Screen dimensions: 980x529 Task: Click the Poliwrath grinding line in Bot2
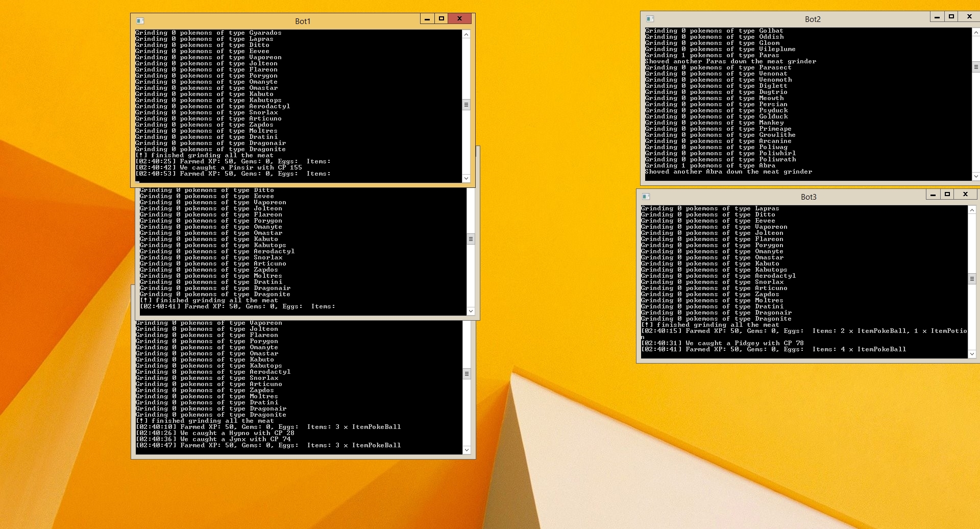coord(720,159)
